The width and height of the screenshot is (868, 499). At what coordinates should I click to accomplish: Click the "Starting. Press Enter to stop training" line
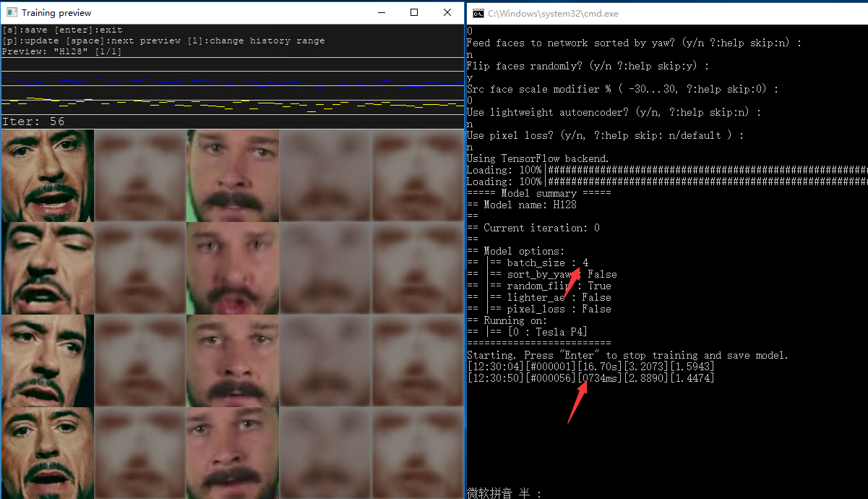click(628, 355)
